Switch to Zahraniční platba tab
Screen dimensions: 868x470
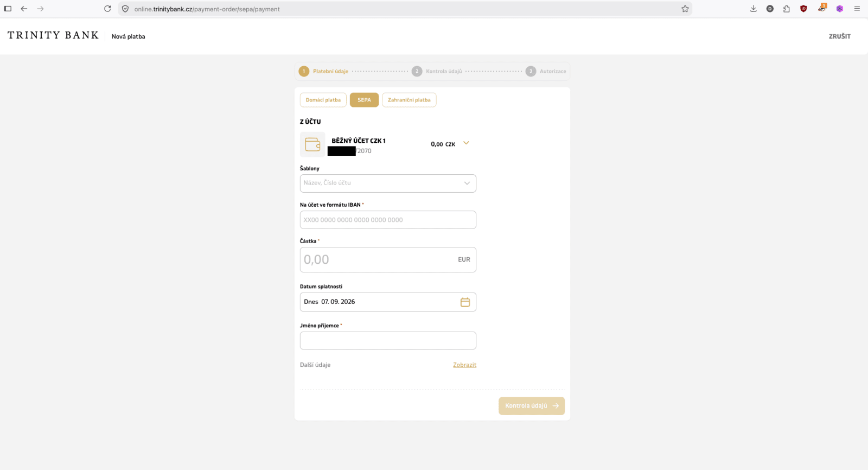409,100
